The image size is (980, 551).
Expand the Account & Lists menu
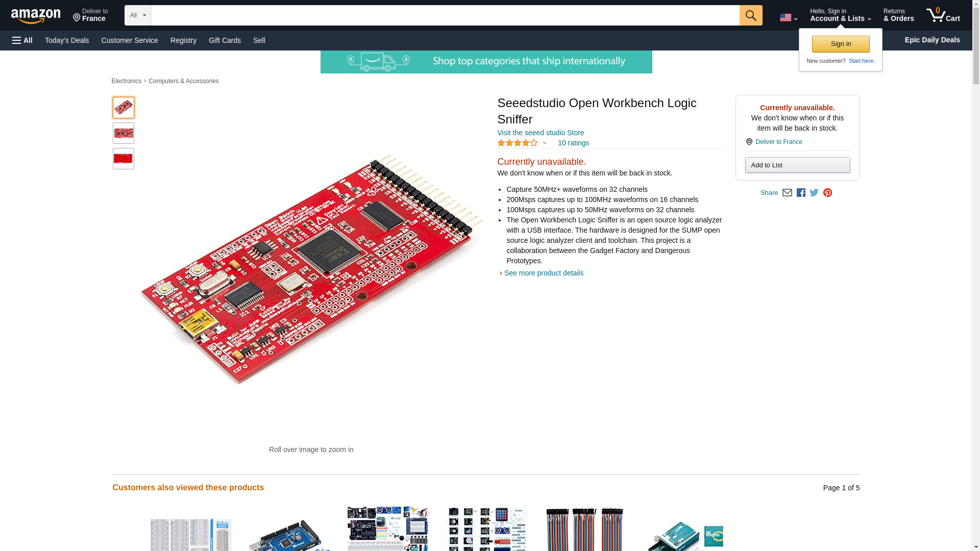coord(840,15)
